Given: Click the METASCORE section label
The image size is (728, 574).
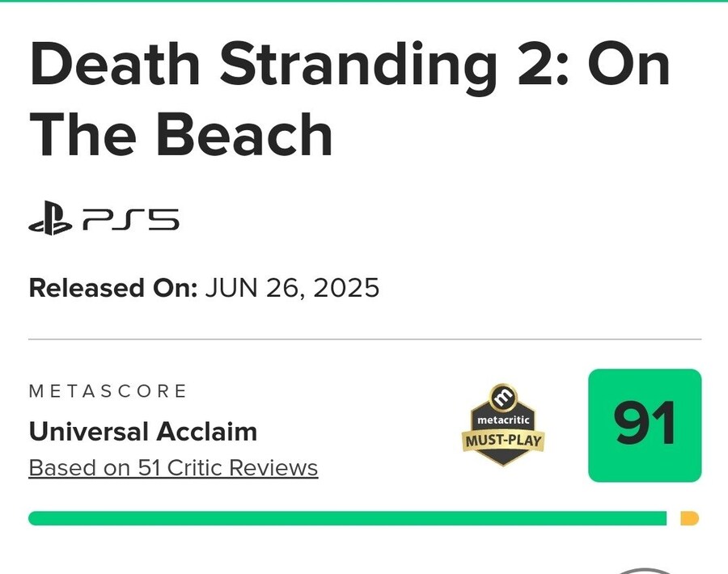Looking at the screenshot, I should (x=108, y=391).
